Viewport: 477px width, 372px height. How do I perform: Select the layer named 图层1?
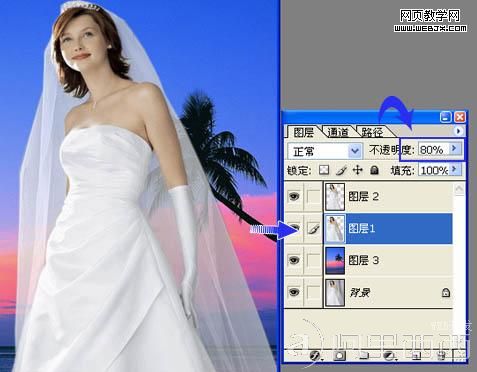tap(362, 229)
